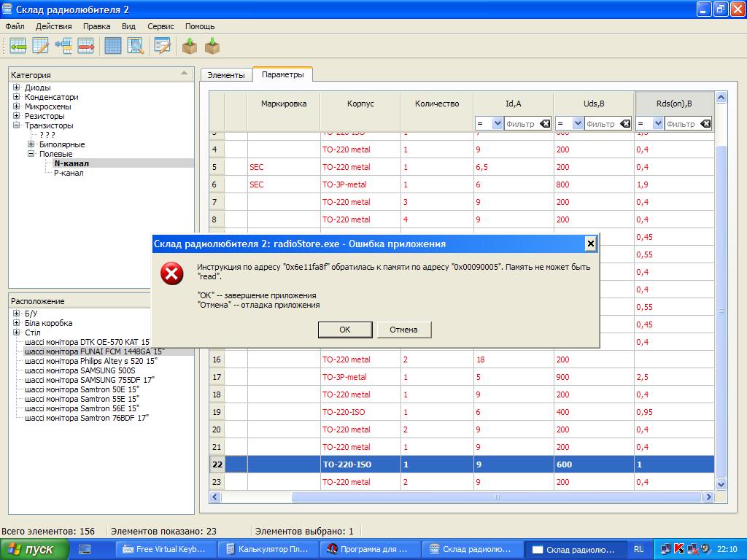Open the Uds,B comparison operator dropdown
Screen dimensions: 747x560
[578, 124]
